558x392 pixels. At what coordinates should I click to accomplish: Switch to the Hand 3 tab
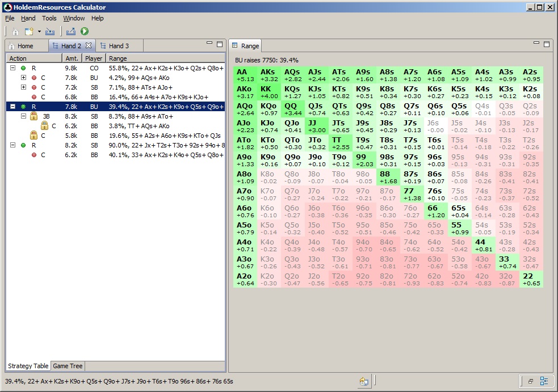[x=119, y=46]
